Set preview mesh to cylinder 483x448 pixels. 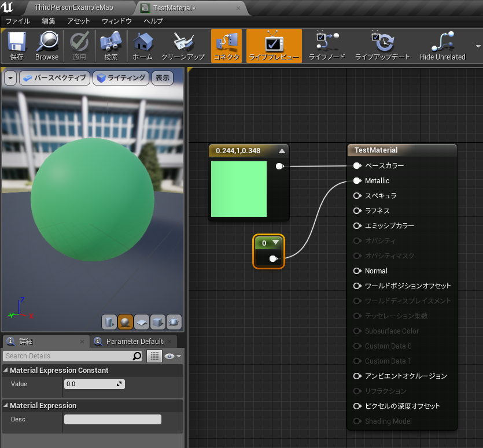pyautogui.click(x=109, y=322)
